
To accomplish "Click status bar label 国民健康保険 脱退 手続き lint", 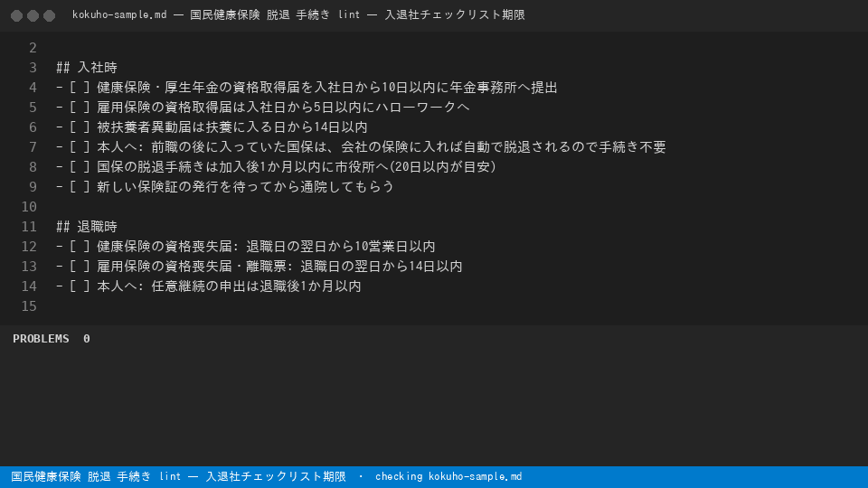I will pos(96,476).
